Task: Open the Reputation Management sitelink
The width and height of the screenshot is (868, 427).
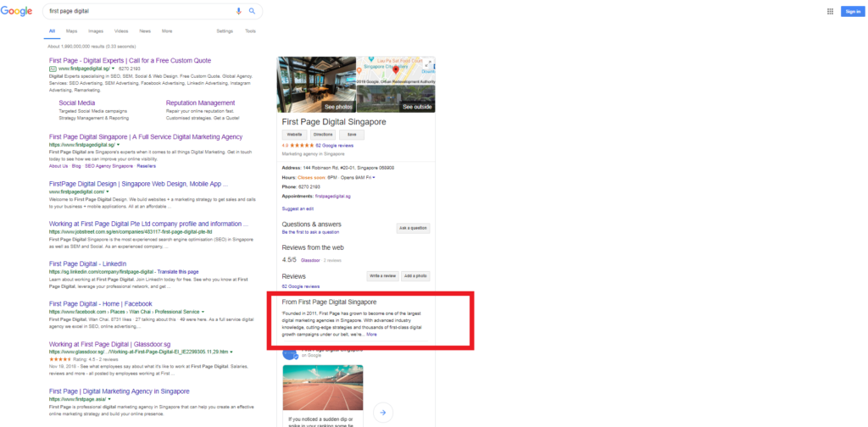Action: tap(200, 103)
